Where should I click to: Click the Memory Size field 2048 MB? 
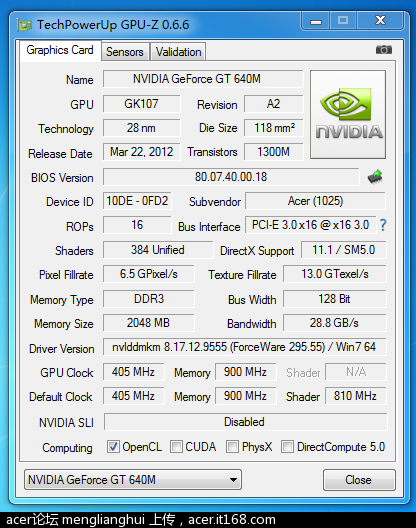click(149, 323)
